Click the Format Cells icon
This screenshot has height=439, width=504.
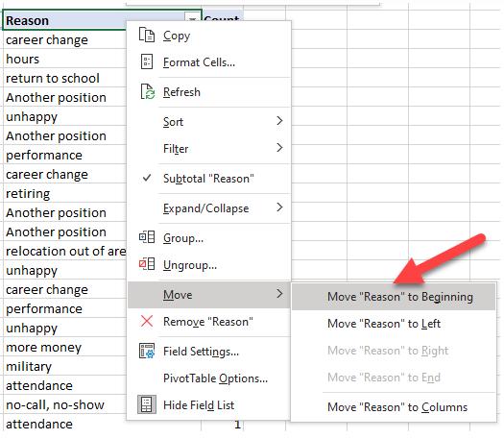tap(147, 61)
